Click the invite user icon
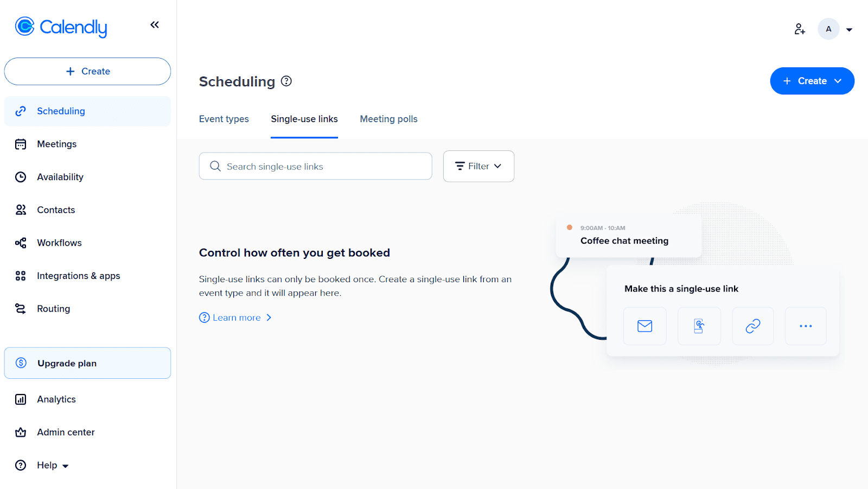 click(800, 29)
